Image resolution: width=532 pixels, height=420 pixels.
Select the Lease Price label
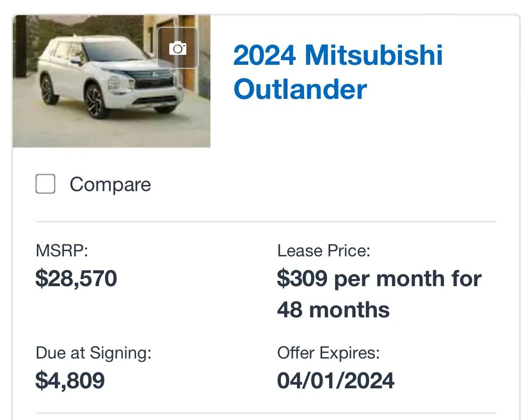coord(323,251)
